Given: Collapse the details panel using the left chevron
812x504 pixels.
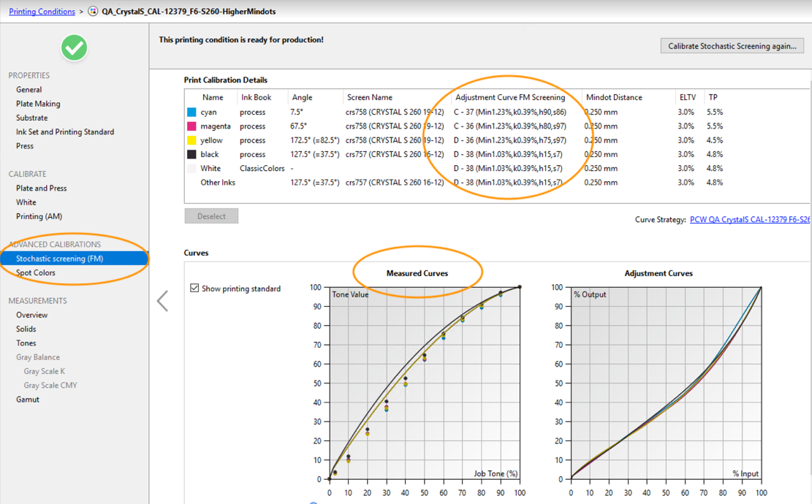Looking at the screenshot, I should click(162, 300).
